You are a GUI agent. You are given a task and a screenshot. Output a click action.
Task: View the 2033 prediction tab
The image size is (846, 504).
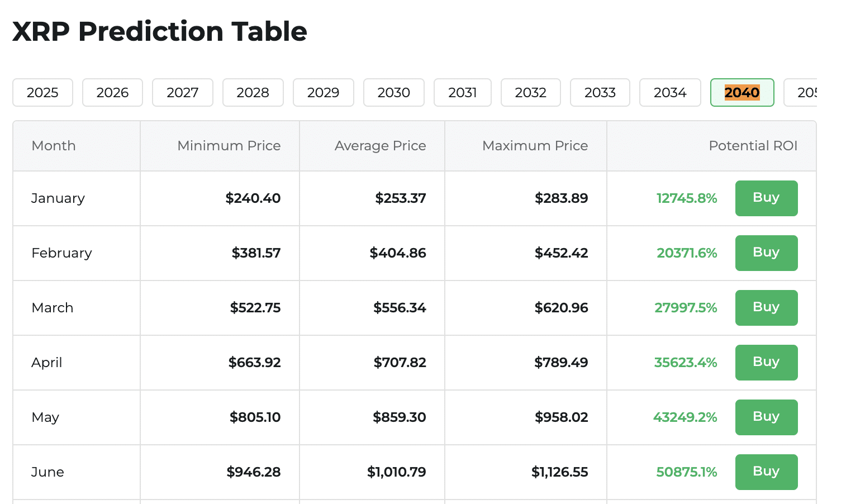point(600,92)
